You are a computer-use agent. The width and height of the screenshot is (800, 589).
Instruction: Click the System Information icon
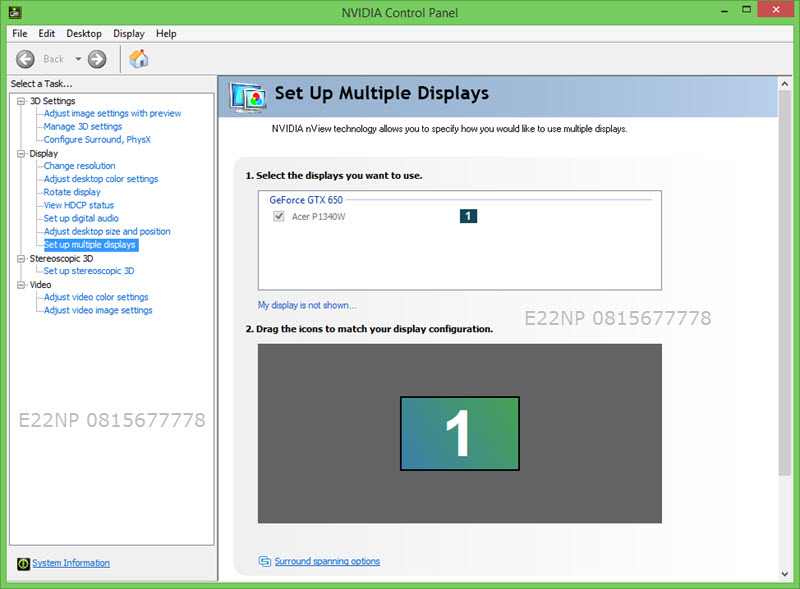(23, 563)
